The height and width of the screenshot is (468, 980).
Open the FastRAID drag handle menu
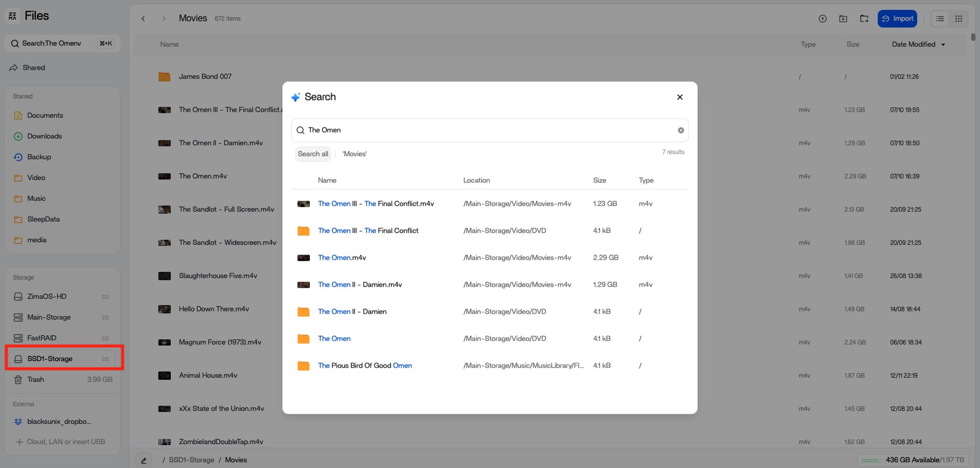(x=105, y=338)
